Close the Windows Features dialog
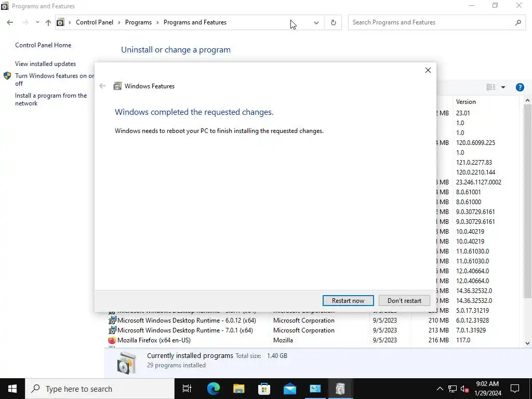Viewport: 532px width, 399px height. [428, 70]
